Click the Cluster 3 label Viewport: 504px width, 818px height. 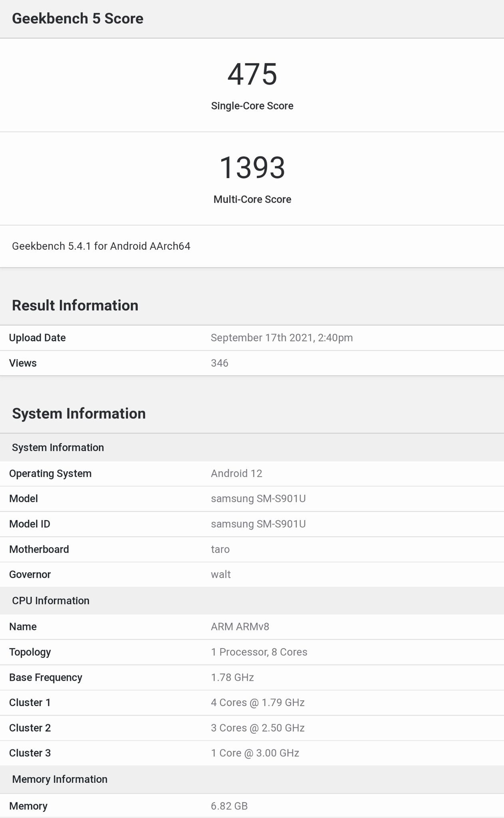pyautogui.click(x=30, y=753)
